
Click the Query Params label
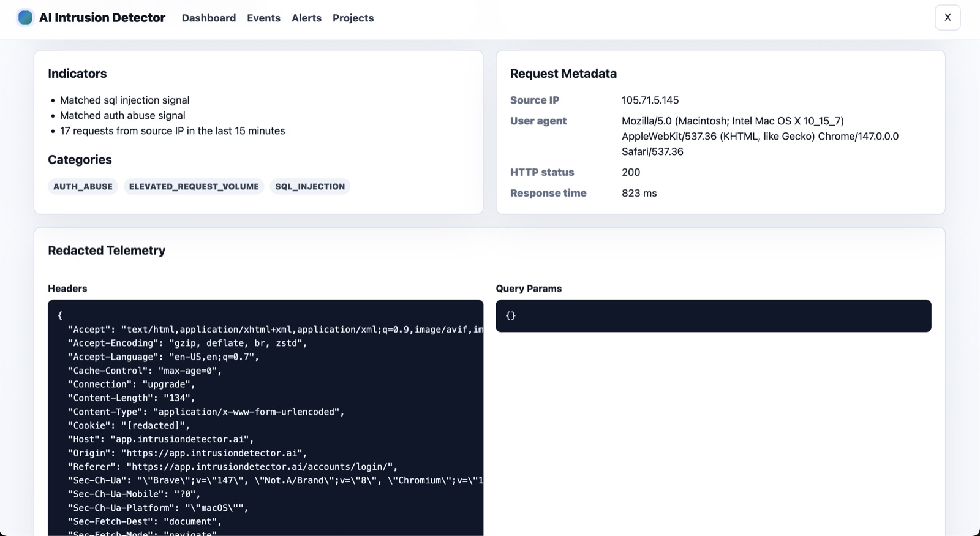click(529, 289)
